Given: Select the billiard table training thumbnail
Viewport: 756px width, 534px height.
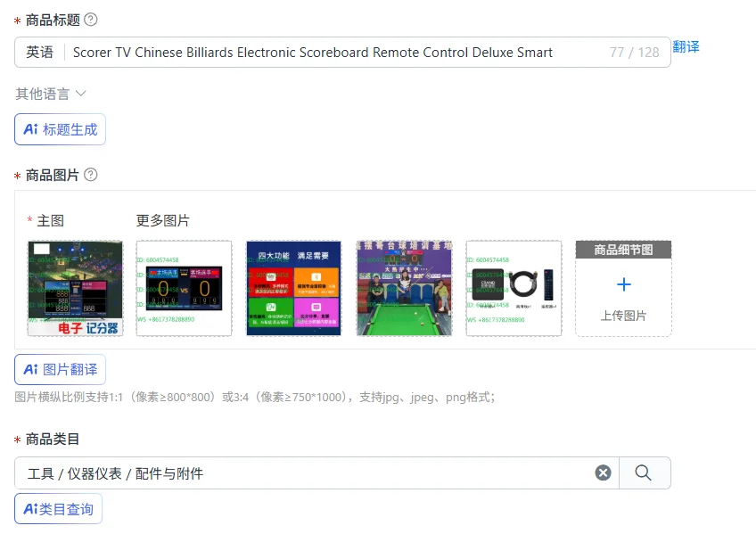Looking at the screenshot, I should 404,288.
